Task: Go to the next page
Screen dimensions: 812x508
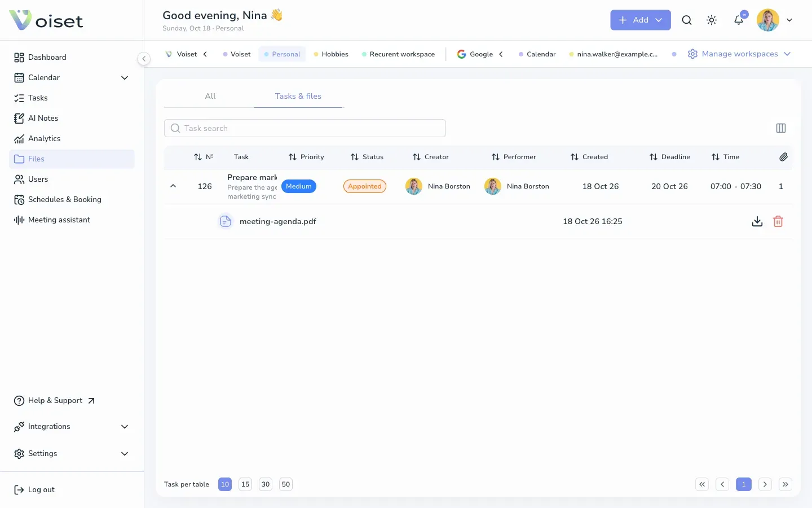Action: (765, 484)
